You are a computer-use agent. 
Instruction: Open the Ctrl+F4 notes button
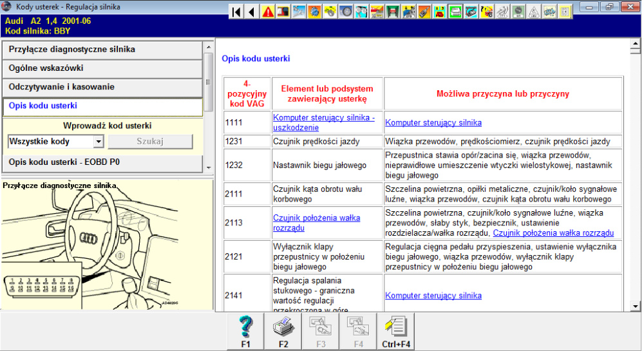click(x=396, y=332)
